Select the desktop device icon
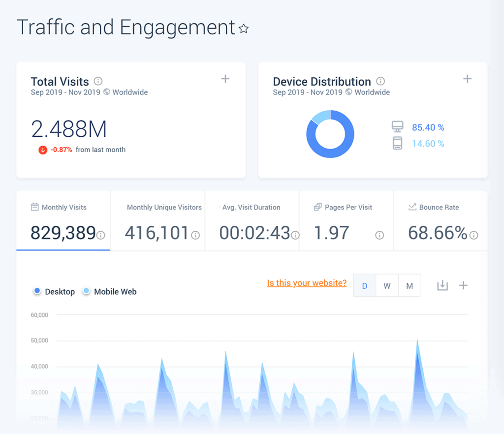504x434 pixels. click(397, 126)
